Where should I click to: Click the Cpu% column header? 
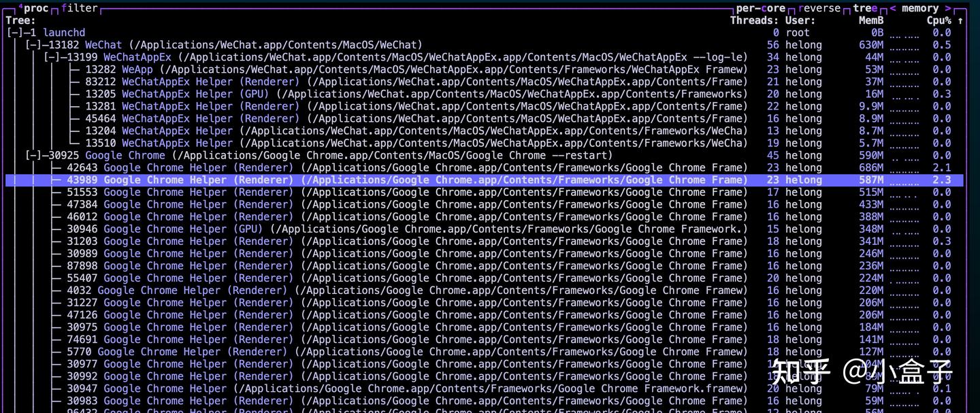[x=939, y=20]
